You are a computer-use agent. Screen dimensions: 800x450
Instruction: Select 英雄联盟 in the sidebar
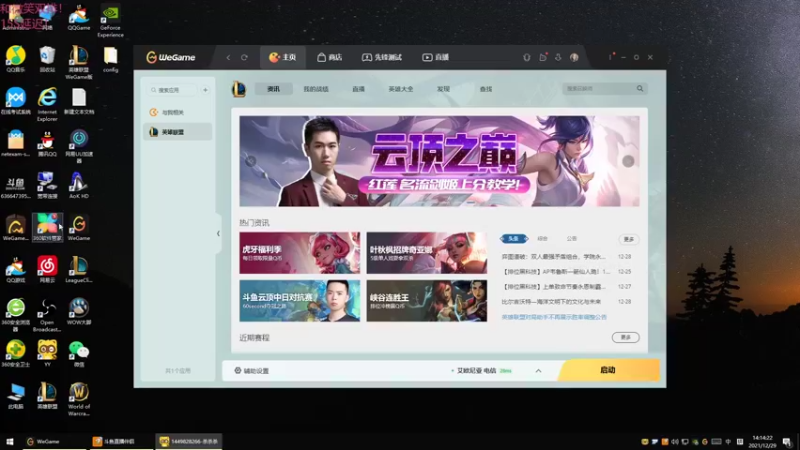point(178,132)
